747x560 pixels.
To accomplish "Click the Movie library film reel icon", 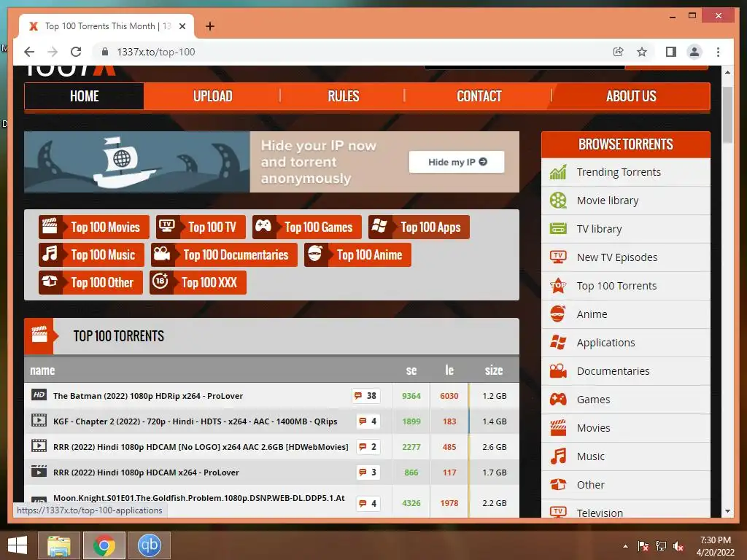I will pyautogui.click(x=558, y=201).
